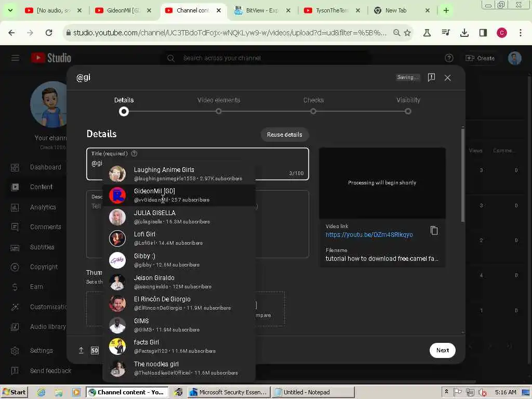This screenshot has height=399, width=532.
Task: Open the Chrome downloads icon
Action: point(464,33)
